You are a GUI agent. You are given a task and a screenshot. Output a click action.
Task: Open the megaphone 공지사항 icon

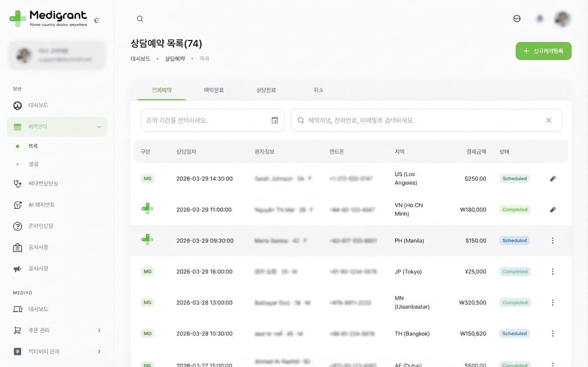[x=17, y=268]
